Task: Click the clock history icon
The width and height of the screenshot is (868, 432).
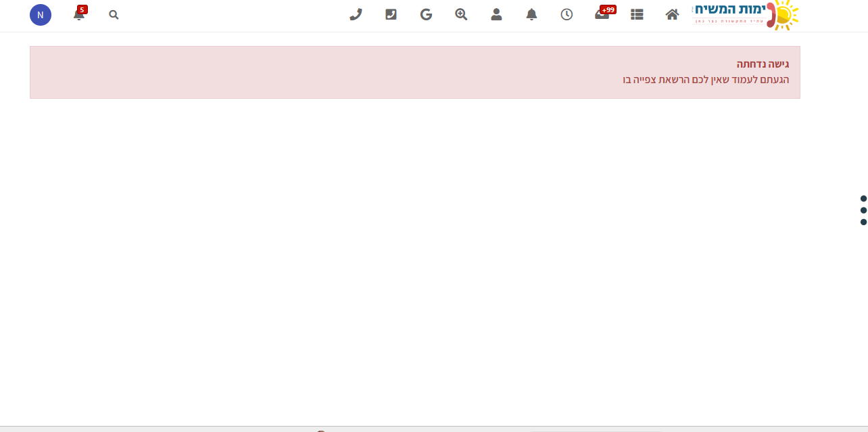Action: (x=566, y=14)
